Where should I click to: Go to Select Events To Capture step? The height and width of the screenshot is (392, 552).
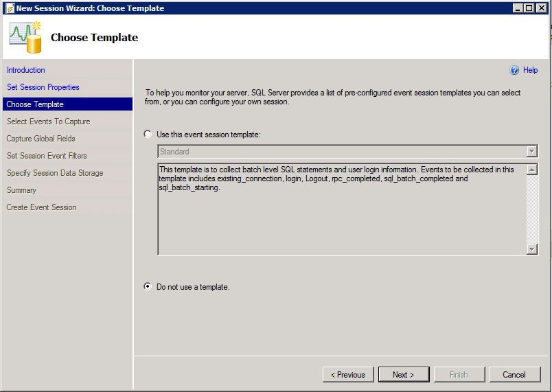[x=48, y=122]
